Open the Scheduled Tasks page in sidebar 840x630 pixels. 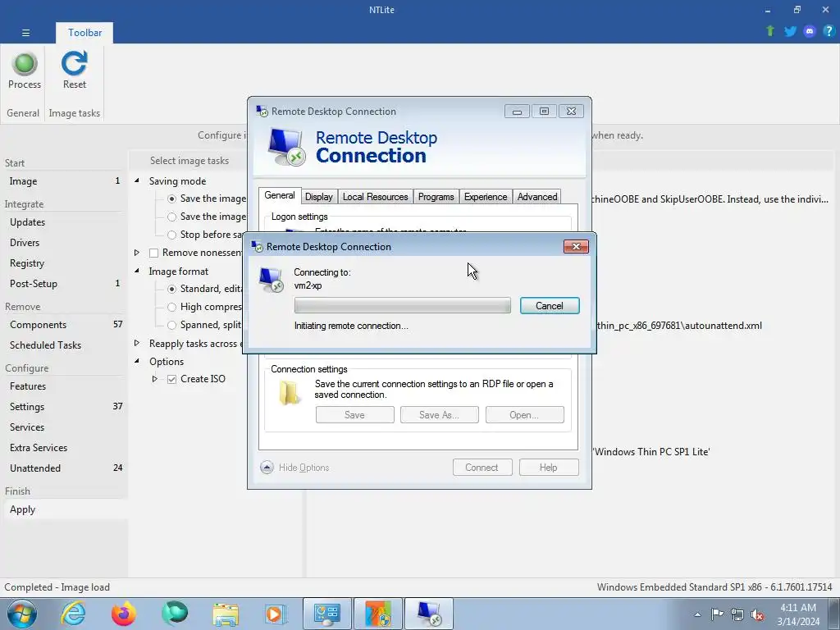(x=64, y=345)
